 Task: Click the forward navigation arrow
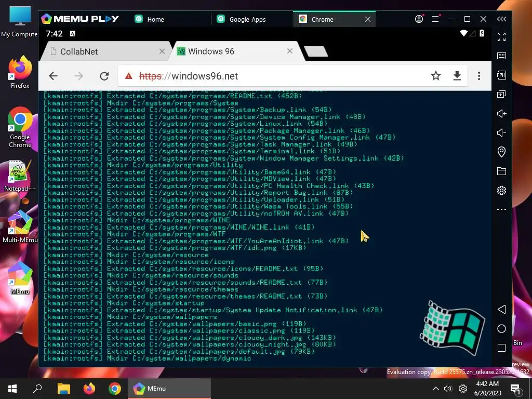click(x=78, y=76)
